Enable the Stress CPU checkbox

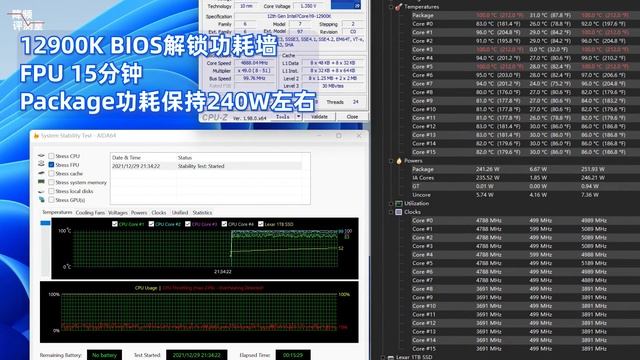pyautogui.click(x=51, y=156)
